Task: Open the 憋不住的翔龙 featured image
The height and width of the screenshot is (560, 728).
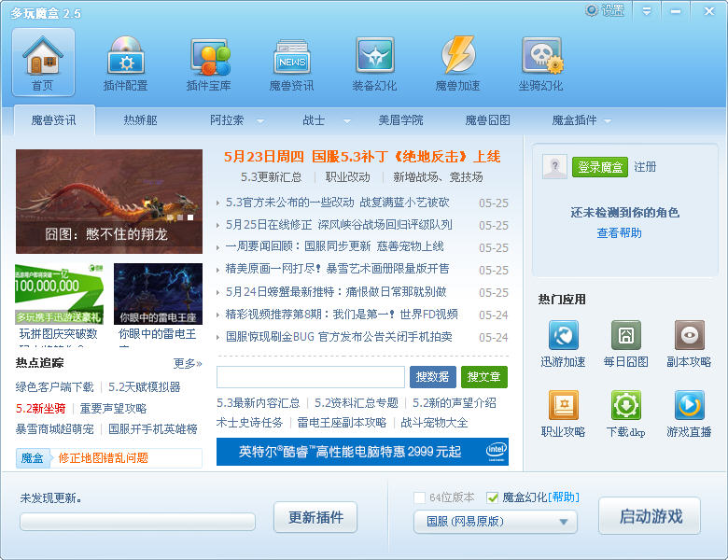Action: [x=109, y=202]
